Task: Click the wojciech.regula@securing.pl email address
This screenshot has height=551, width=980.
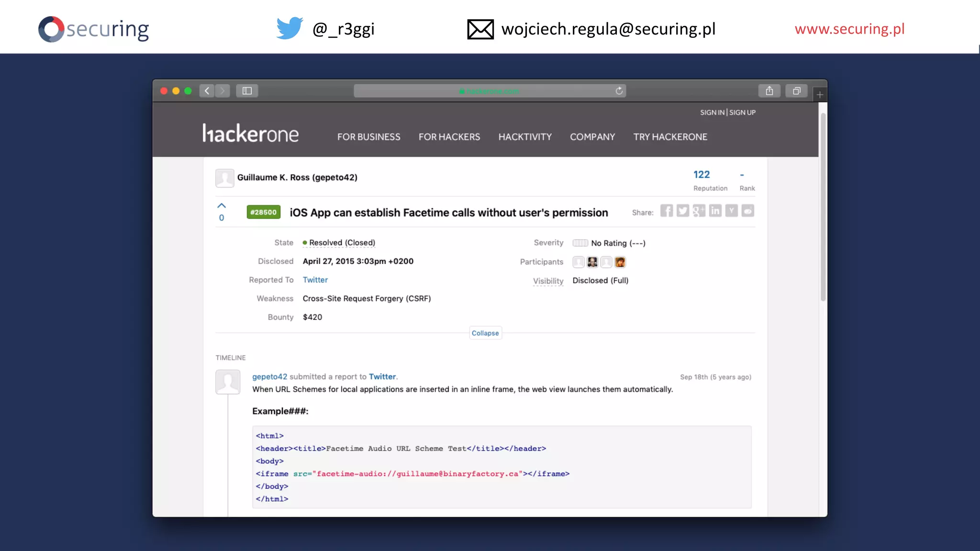Action: [608, 29]
